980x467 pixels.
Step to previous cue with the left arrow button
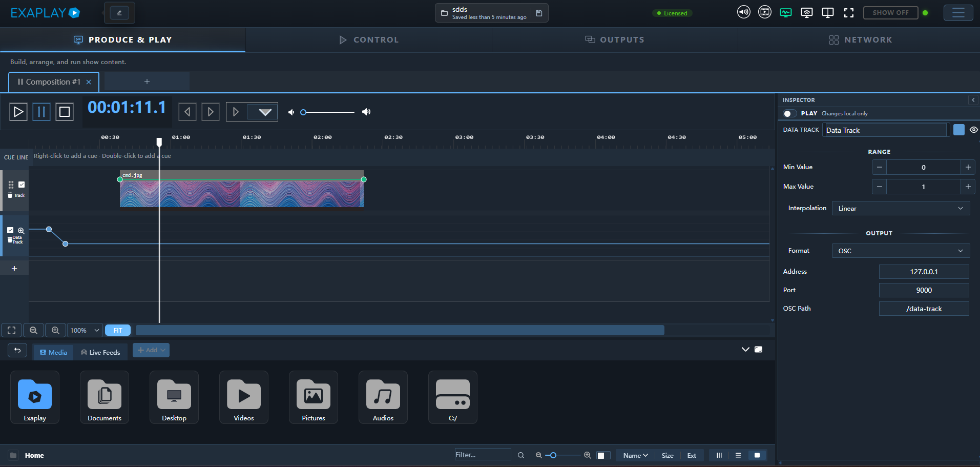point(187,112)
